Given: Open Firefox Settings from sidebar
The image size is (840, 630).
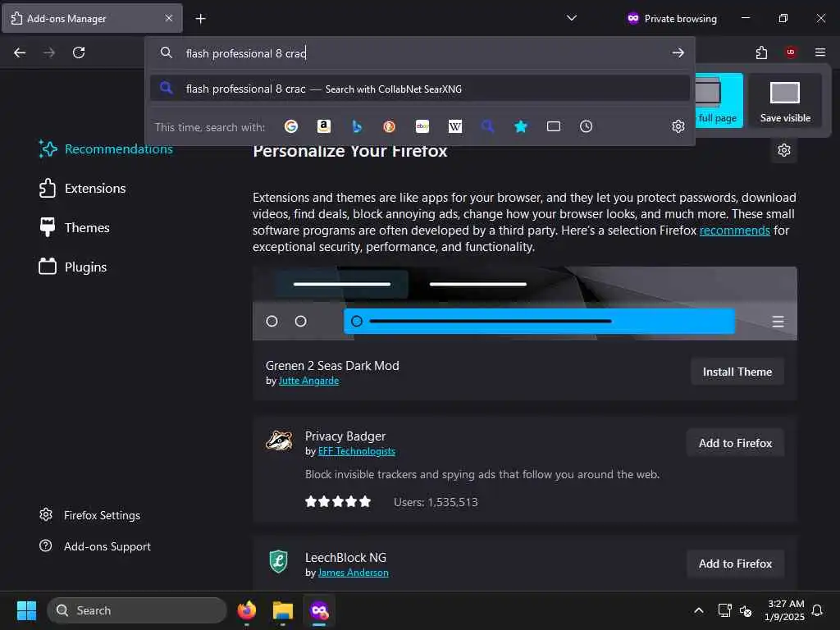Looking at the screenshot, I should tap(90, 515).
